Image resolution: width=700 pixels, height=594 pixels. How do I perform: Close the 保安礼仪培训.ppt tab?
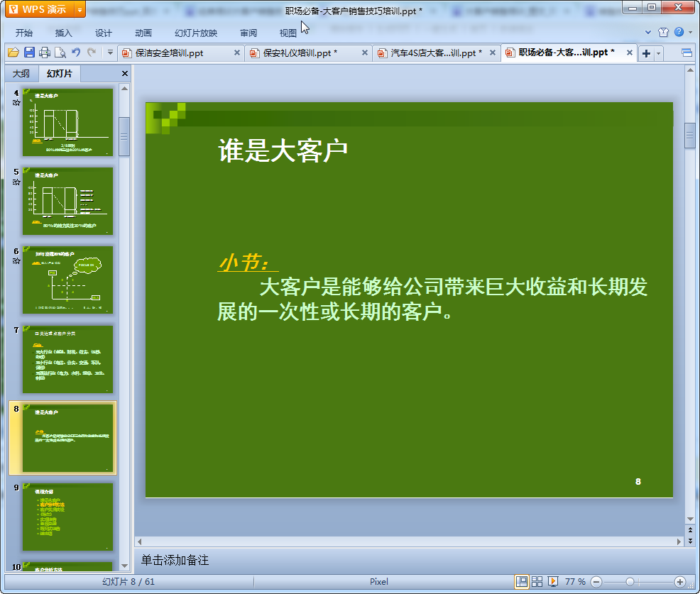pos(365,53)
